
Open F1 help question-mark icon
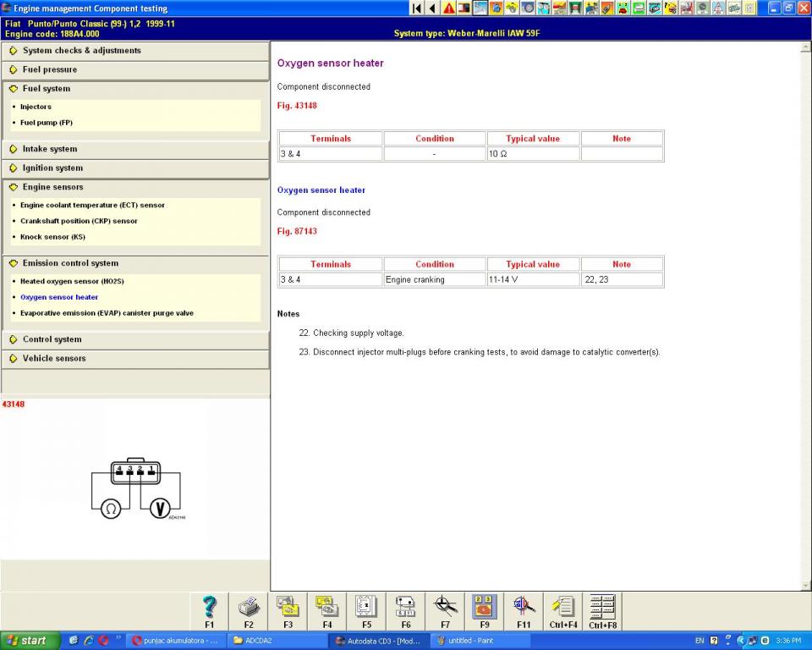(209, 612)
